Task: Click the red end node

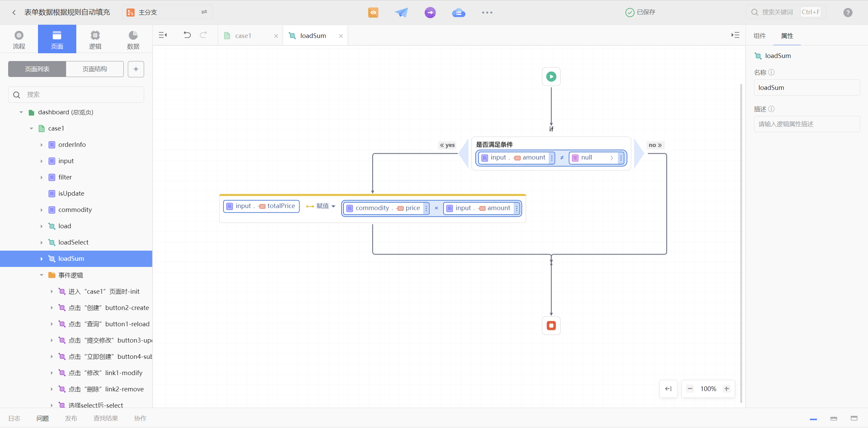Action: click(x=551, y=326)
